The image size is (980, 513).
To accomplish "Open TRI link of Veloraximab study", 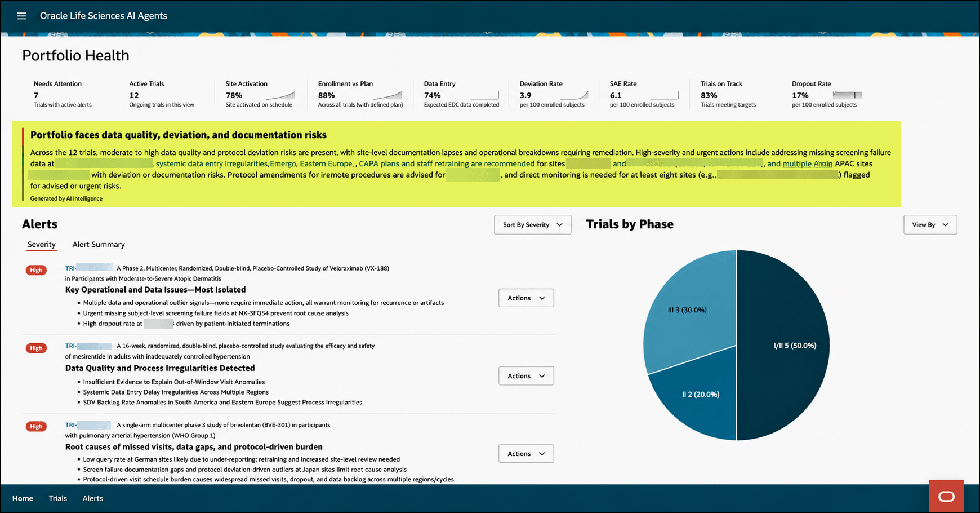I will coord(89,268).
